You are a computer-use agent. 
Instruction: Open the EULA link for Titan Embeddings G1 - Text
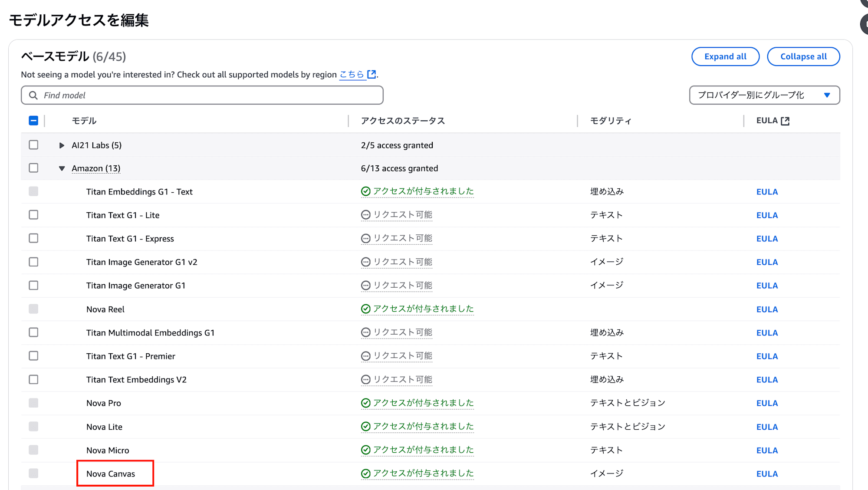pos(767,192)
